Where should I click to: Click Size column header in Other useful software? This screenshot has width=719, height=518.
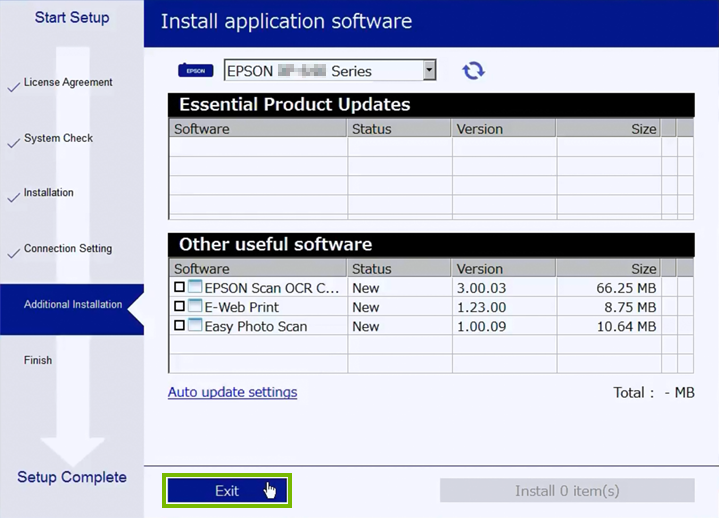point(608,269)
